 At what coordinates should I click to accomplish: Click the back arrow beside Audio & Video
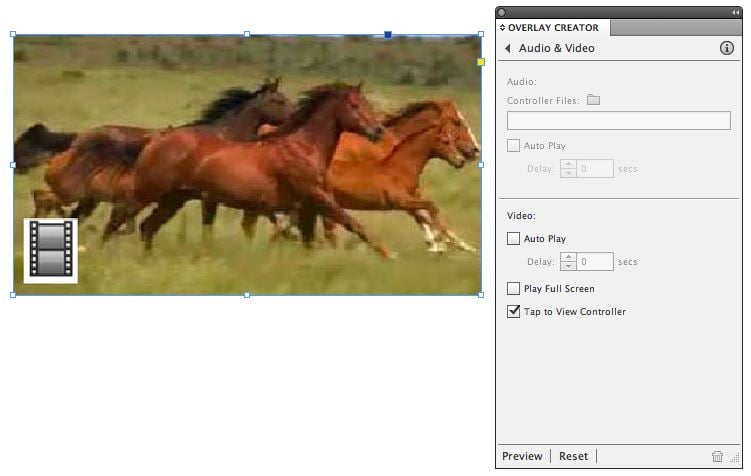point(508,48)
